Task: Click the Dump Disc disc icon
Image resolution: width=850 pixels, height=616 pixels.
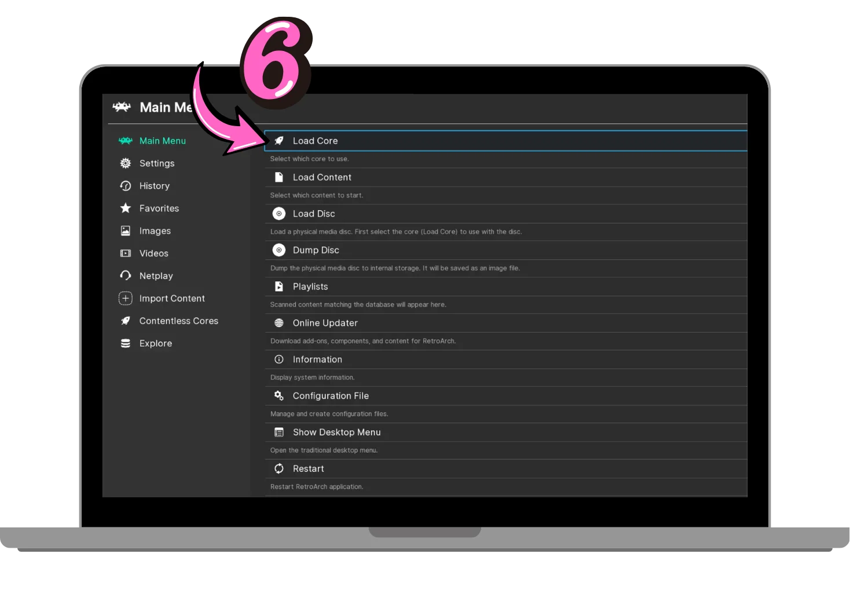Action: point(279,250)
